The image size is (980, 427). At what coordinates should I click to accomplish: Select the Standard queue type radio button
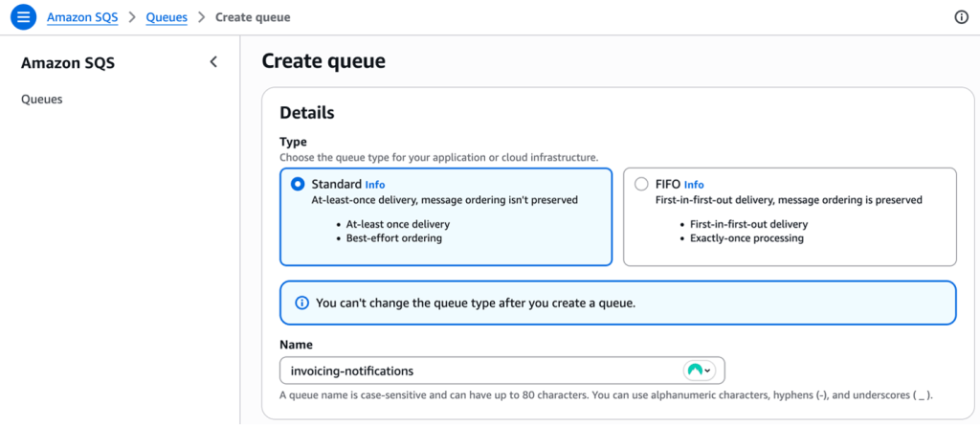pyautogui.click(x=298, y=184)
